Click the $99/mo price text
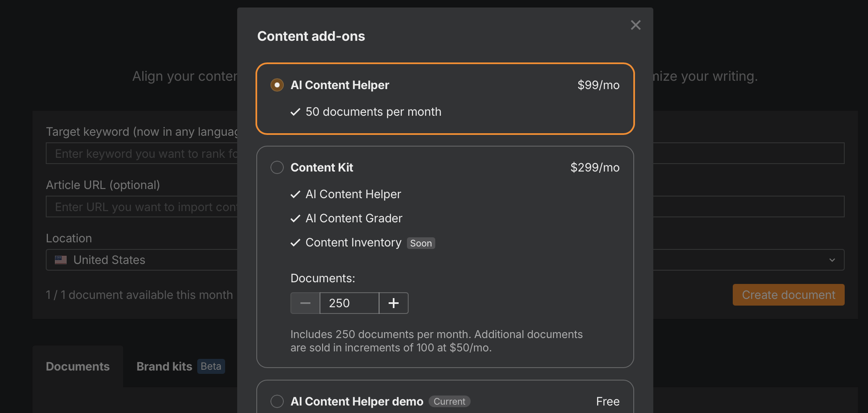Image resolution: width=868 pixels, height=413 pixels. (x=598, y=85)
